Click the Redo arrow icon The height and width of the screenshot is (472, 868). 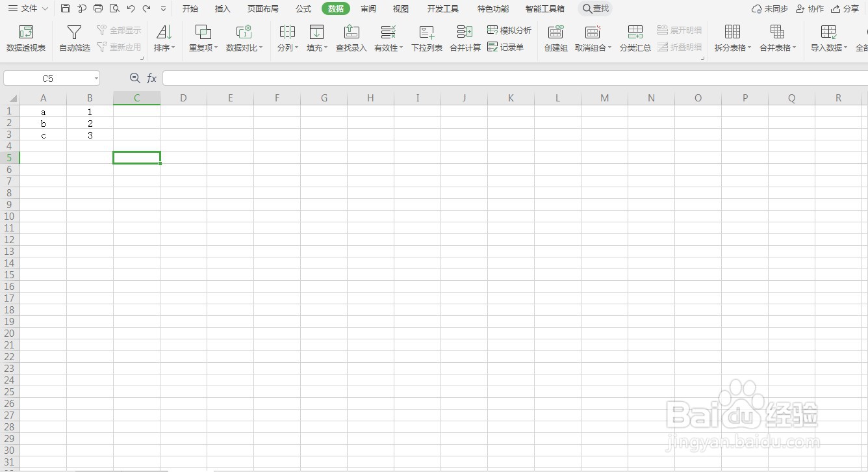point(147,8)
